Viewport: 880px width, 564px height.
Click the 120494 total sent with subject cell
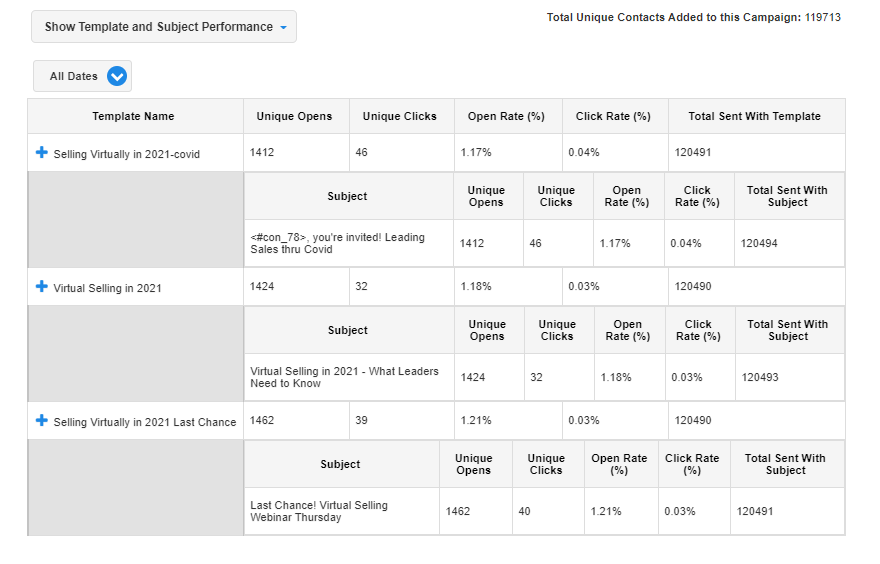[x=759, y=243]
